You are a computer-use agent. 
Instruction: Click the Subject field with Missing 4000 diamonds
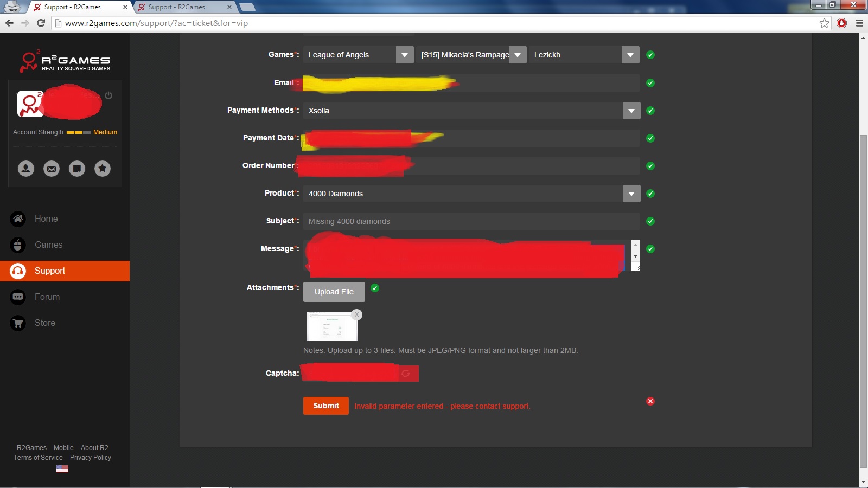(471, 221)
